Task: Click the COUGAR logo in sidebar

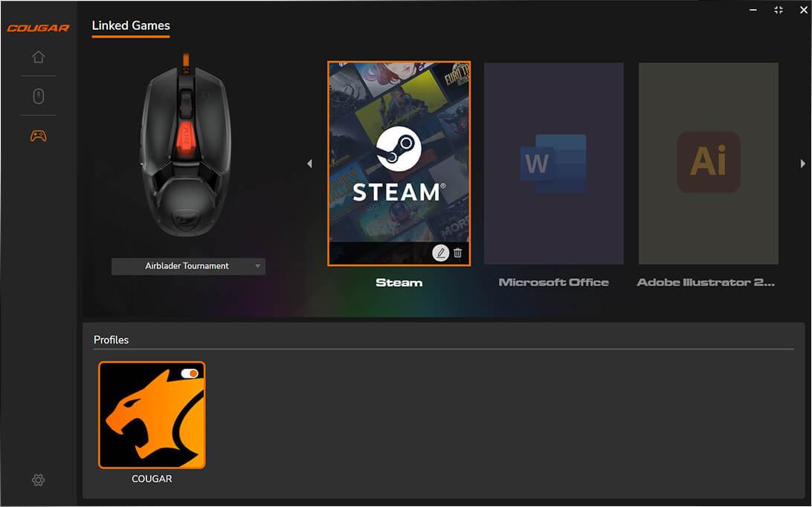Action: (39, 28)
